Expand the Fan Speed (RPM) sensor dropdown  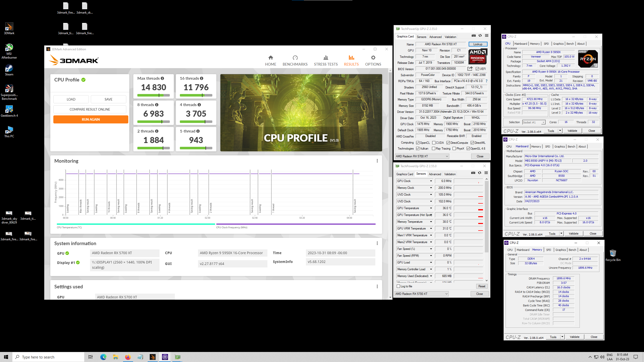(431, 256)
